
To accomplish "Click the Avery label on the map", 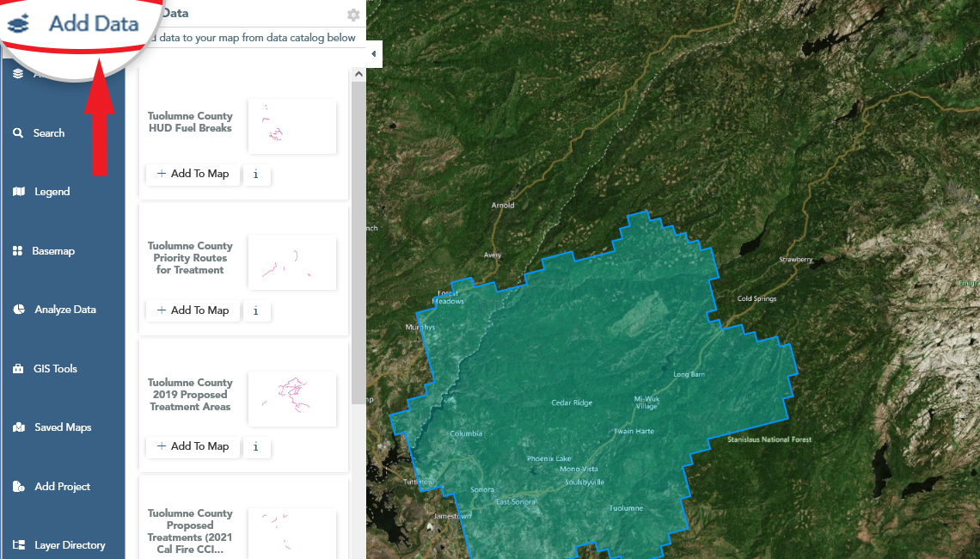I will click(x=493, y=255).
